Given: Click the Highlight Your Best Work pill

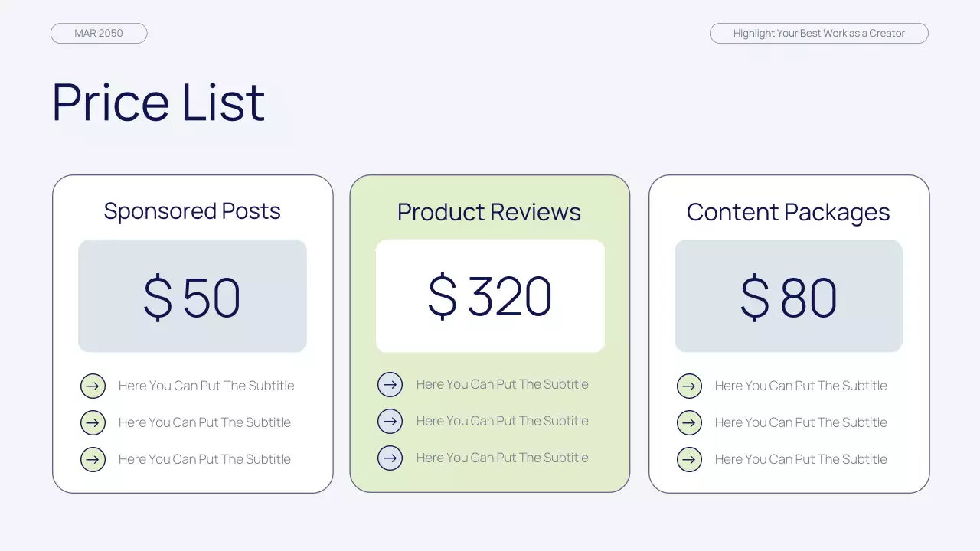Looking at the screenshot, I should pyautogui.click(x=818, y=33).
